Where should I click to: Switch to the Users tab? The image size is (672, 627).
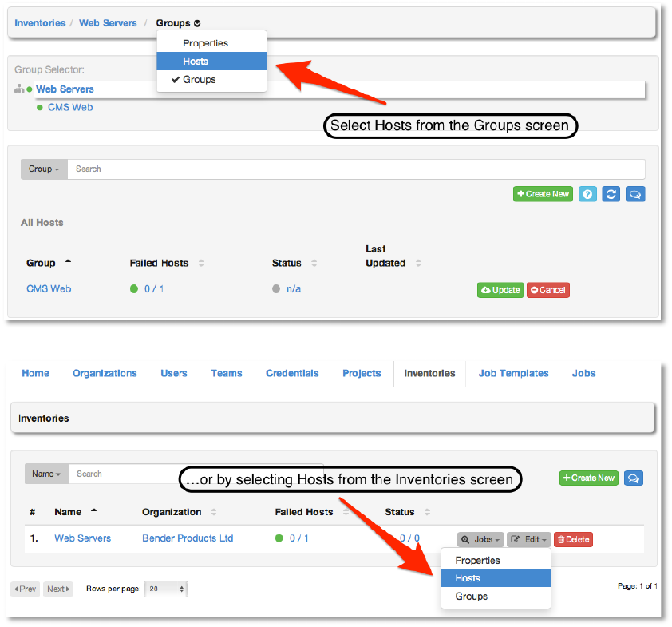click(173, 374)
